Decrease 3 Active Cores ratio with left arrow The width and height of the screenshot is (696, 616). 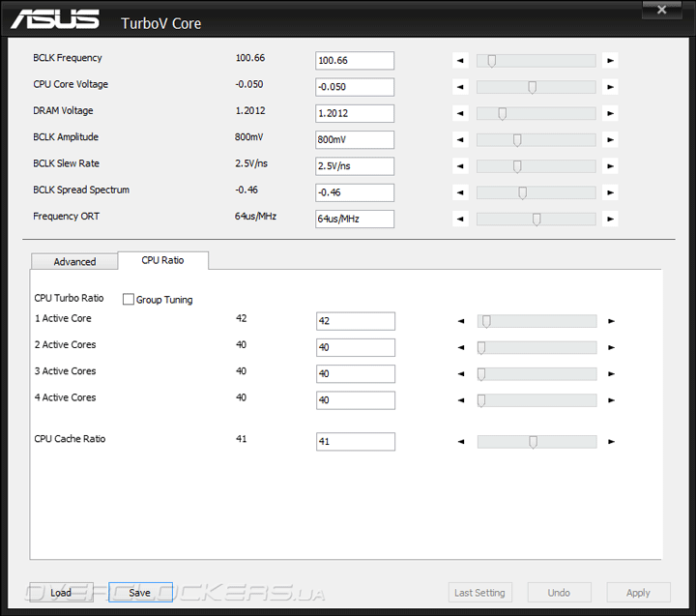(x=461, y=374)
